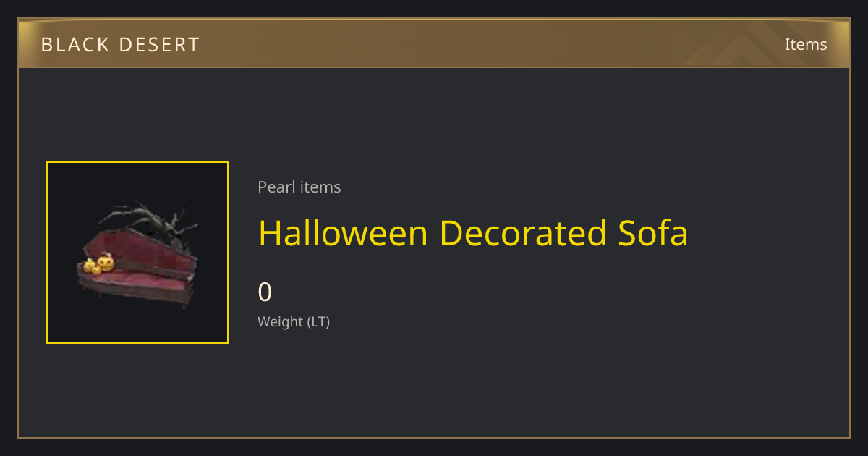
Task: Click the golden header banner
Action: 434,43
